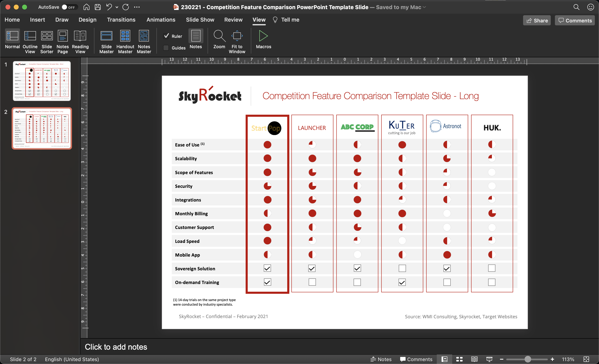Image resolution: width=599 pixels, height=364 pixels.
Task: Fit slide to window in status bar
Action: tap(586, 359)
